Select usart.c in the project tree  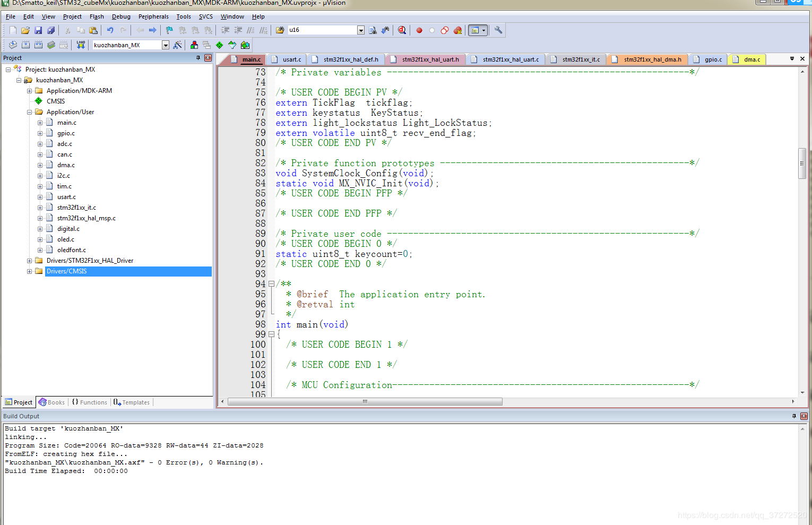tap(66, 197)
